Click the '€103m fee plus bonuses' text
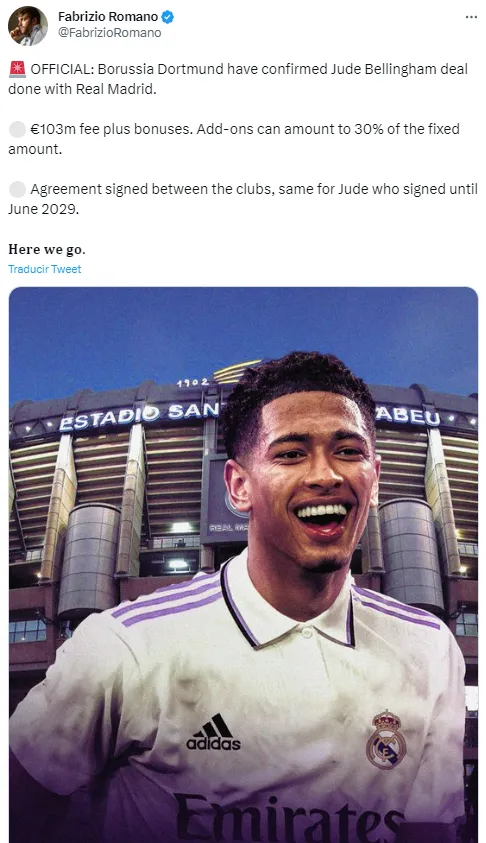486x843 pixels. [x=111, y=130]
